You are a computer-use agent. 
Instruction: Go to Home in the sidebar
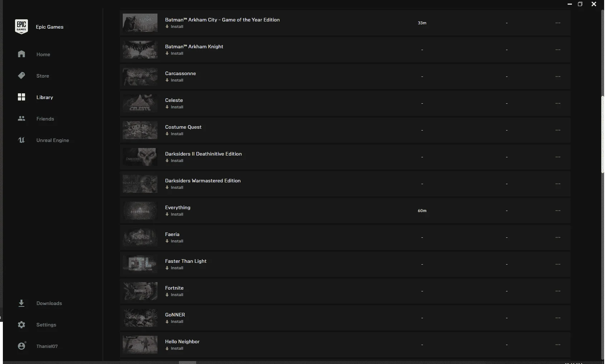point(43,54)
